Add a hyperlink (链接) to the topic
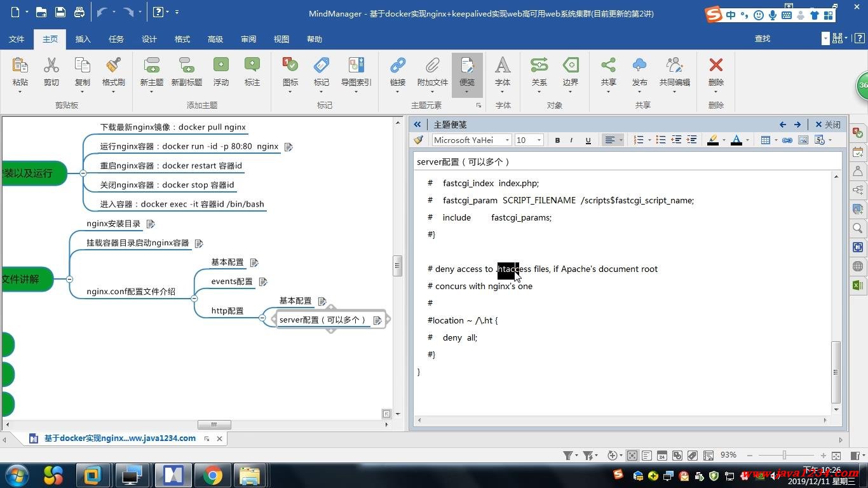This screenshot has width=868, height=488. pyautogui.click(x=398, y=65)
